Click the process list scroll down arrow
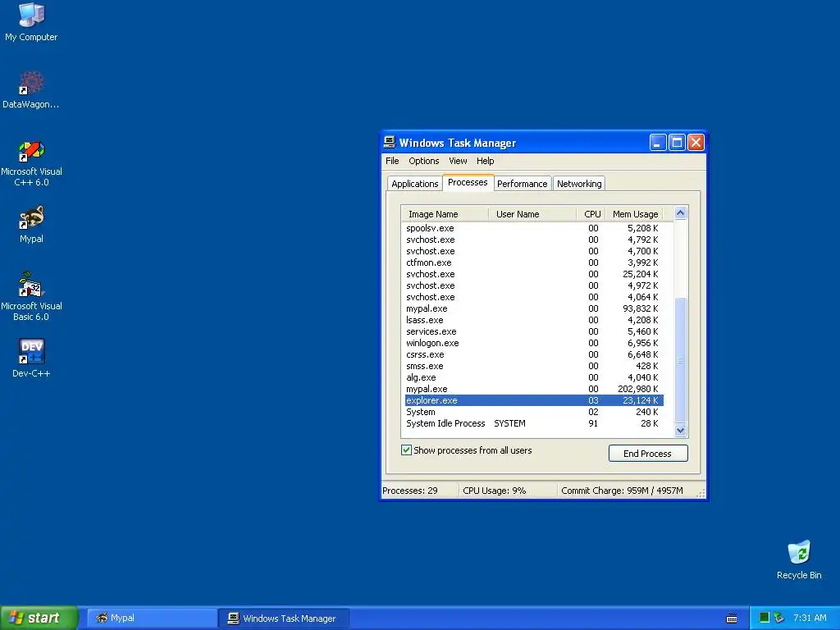840x630 pixels. 680,430
